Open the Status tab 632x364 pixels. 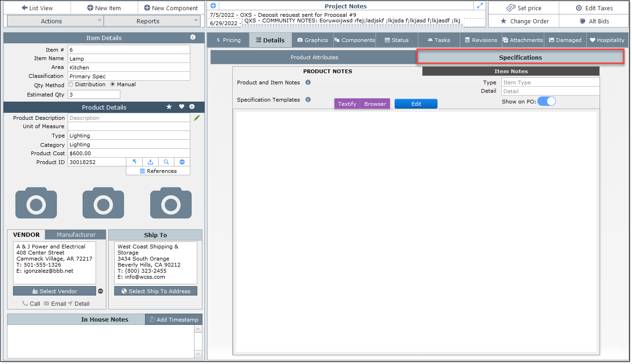(x=396, y=40)
